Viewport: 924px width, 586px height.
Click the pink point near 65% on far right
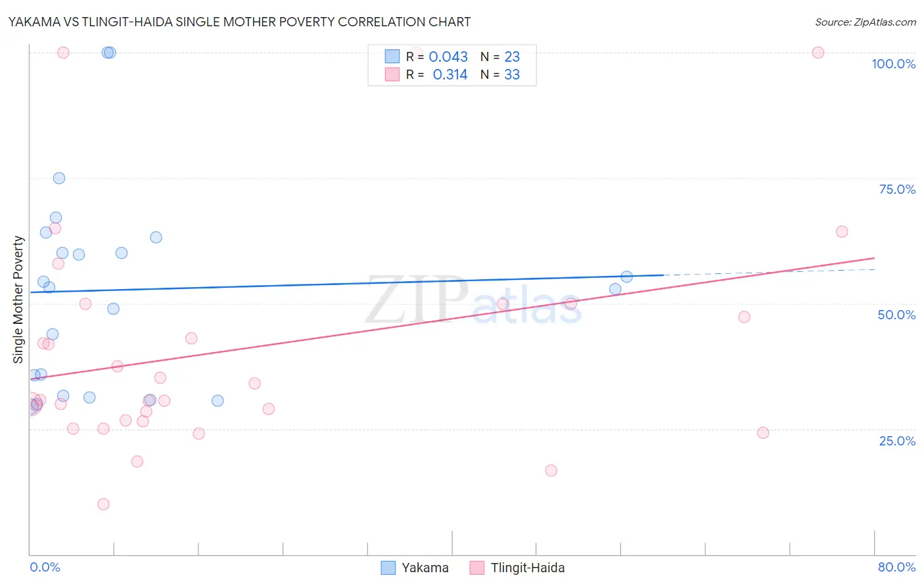pyautogui.click(x=842, y=231)
